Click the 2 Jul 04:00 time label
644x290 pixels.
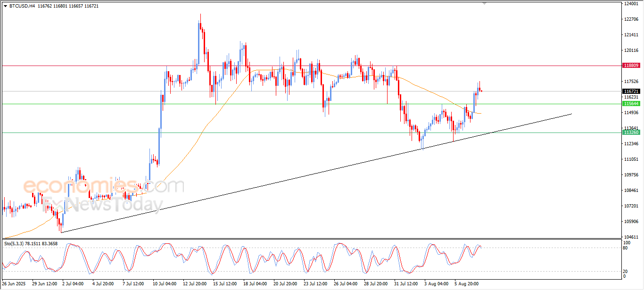[73, 284]
